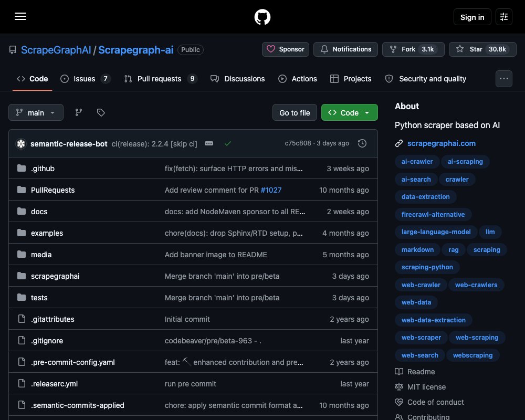Select the markdown topic tag

tap(417, 249)
